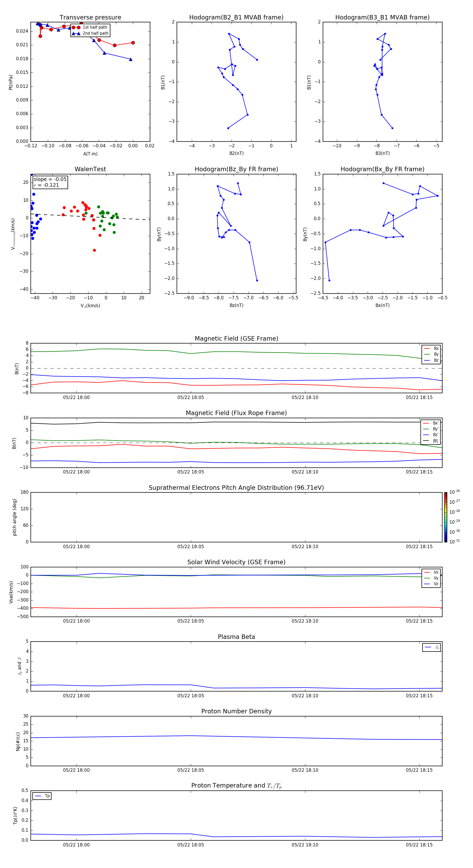Select the 'Vx' legend entry
473x868 pixels.
431,572
